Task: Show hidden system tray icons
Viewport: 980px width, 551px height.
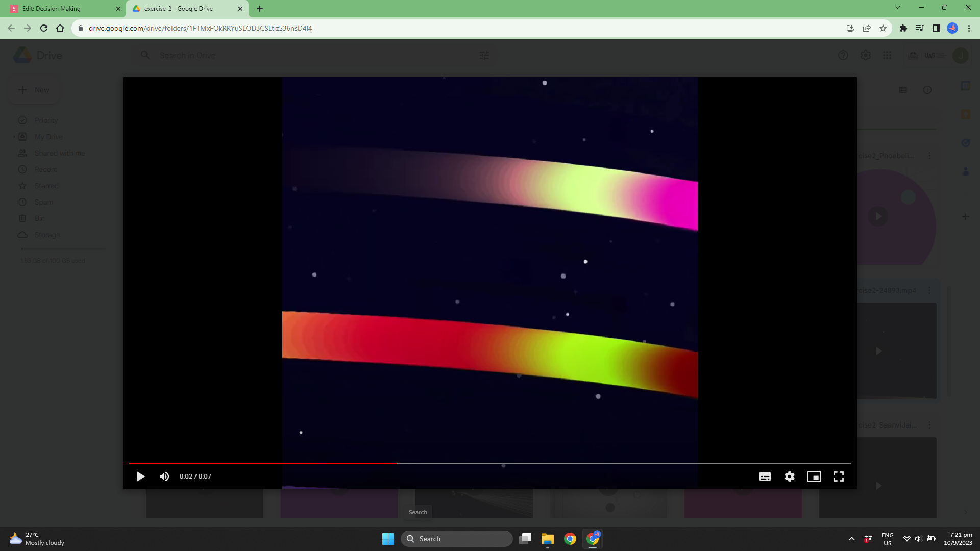Action: click(x=851, y=539)
